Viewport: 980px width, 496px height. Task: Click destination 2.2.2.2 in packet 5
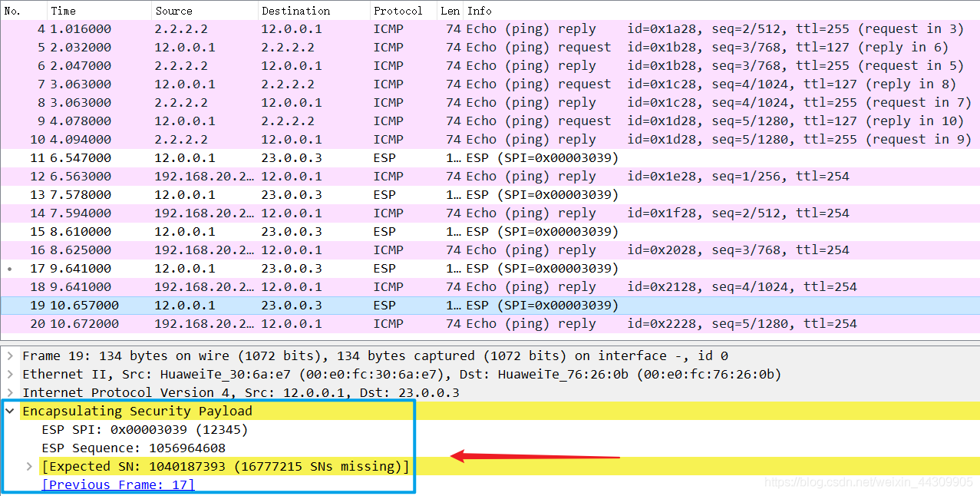click(x=288, y=48)
